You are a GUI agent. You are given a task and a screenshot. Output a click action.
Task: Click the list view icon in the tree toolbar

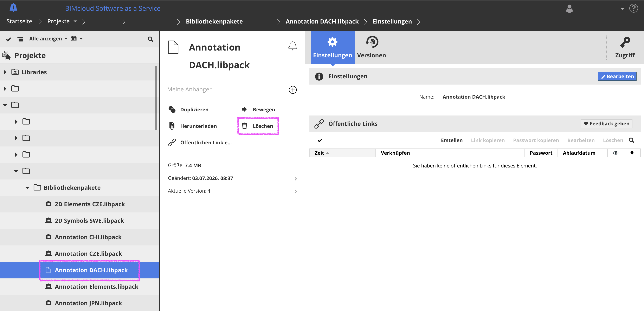(20, 39)
